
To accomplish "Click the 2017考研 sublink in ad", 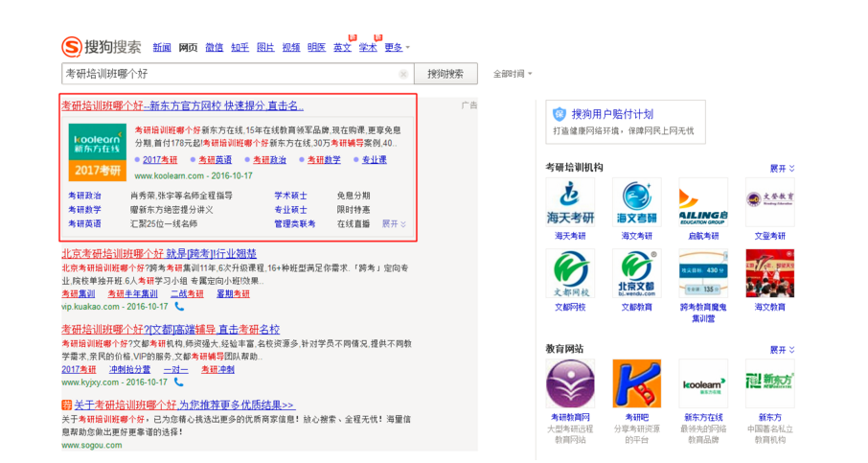I will click(160, 159).
